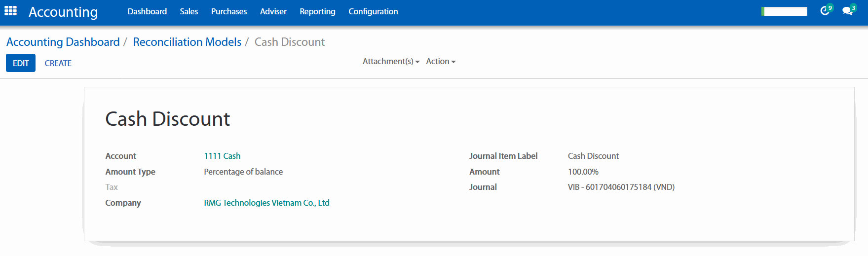Open the Reporting menu

pos(317,11)
